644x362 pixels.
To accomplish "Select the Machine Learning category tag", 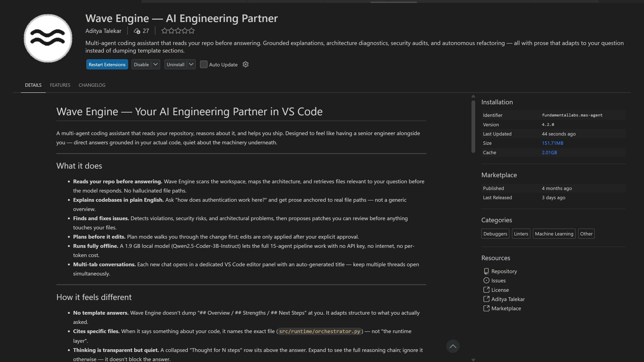I will click(x=554, y=234).
